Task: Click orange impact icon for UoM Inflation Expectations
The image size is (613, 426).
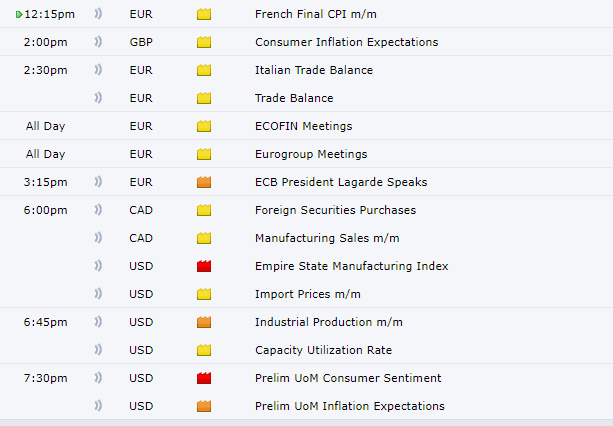Action: pos(204,406)
